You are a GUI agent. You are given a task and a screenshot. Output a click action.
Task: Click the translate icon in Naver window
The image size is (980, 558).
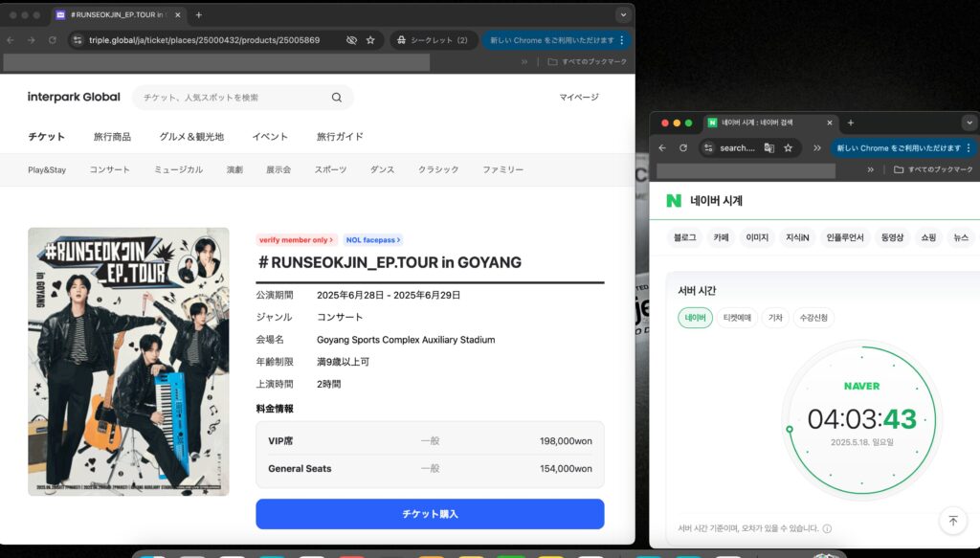(x=769, y=148)
